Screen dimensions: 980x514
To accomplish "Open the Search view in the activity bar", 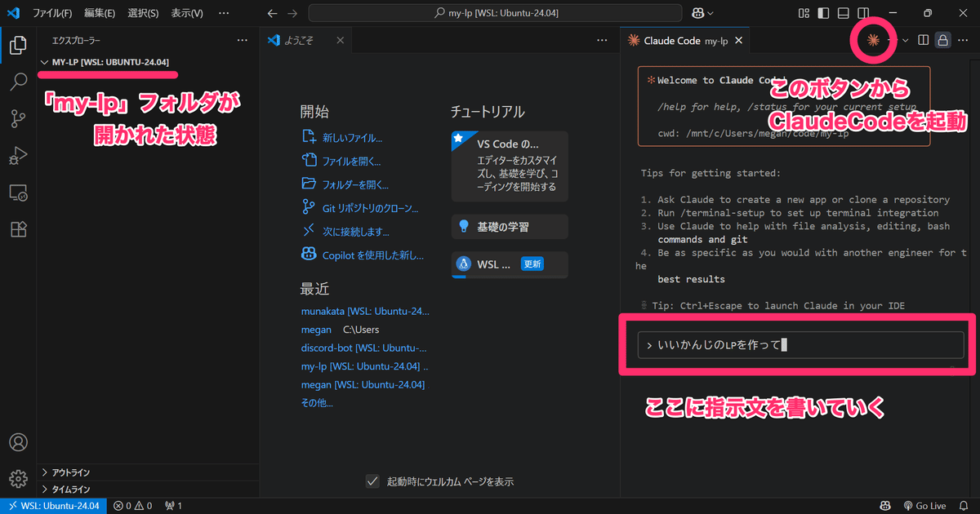I will tap(18, 82).
